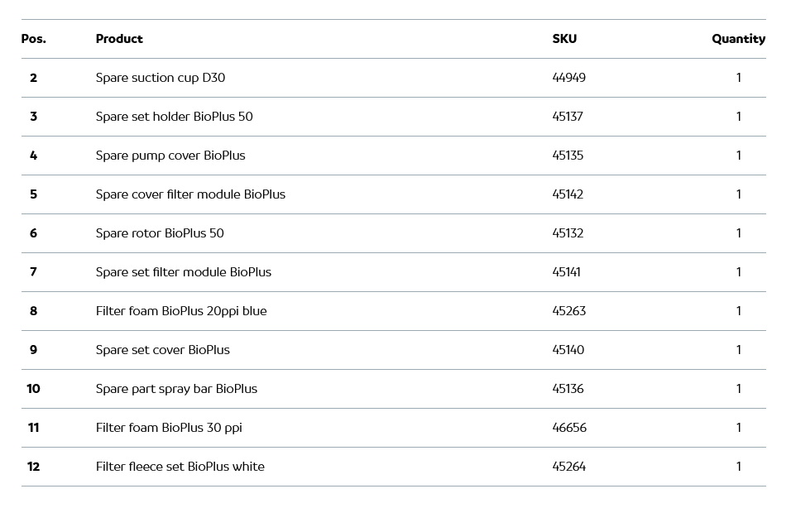Open Filter foam BioPlus 30 ppi
This screenshot has height=532, width=791.
169,428
